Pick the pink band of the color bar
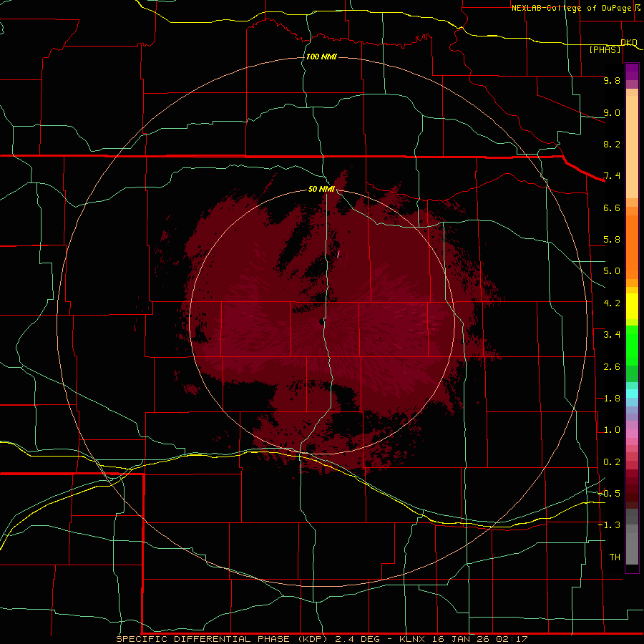Image resolution: width=644 pixels, height=644 pixels. point(632,434)
